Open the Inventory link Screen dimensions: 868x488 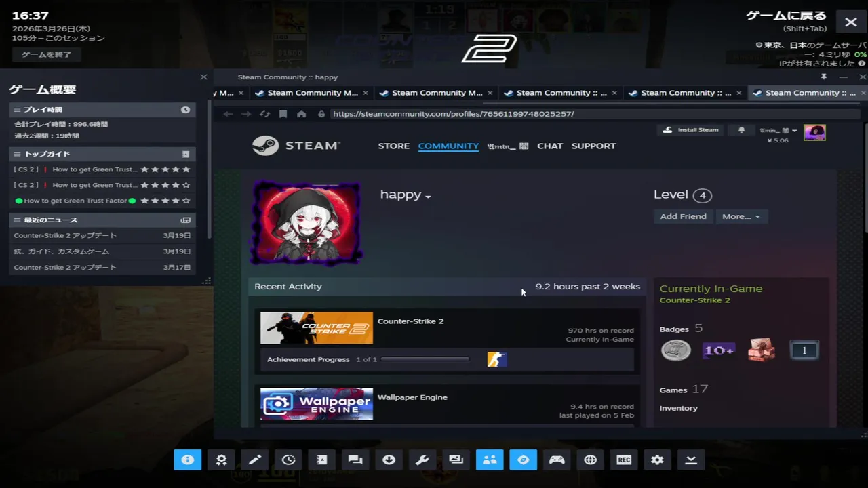pyautogui.click(x=678, y=408)
